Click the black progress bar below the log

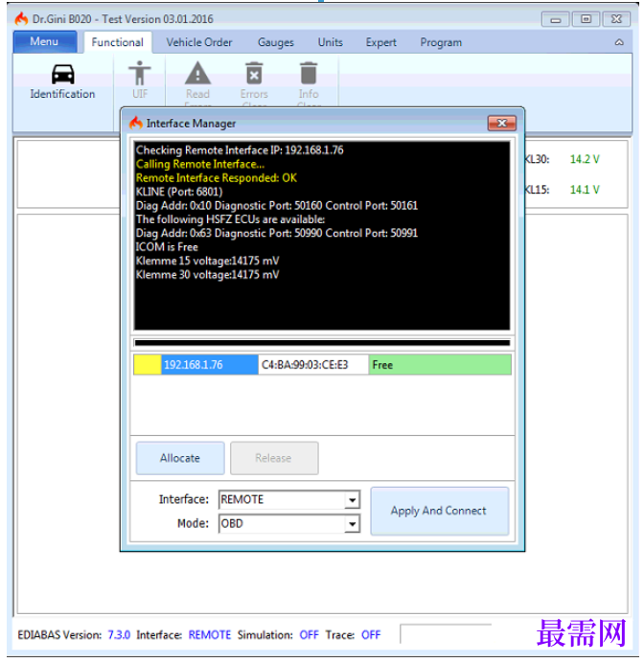[x=322, y=343]
